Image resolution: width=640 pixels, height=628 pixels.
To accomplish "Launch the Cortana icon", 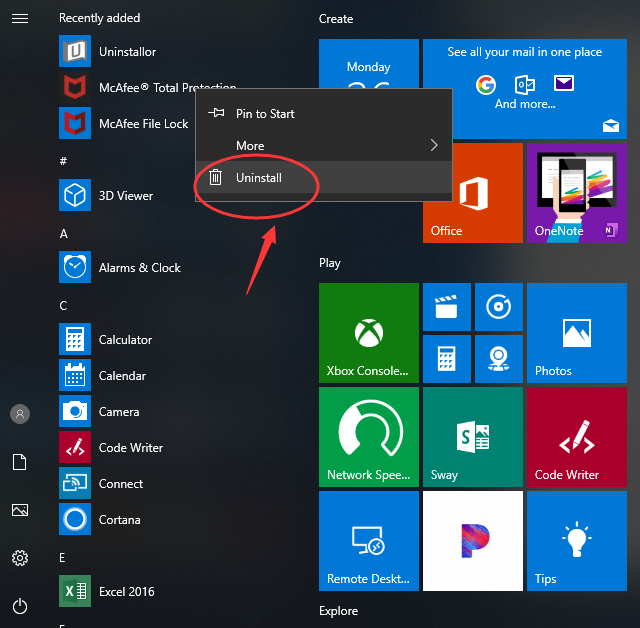I will (x=75, y=519).
